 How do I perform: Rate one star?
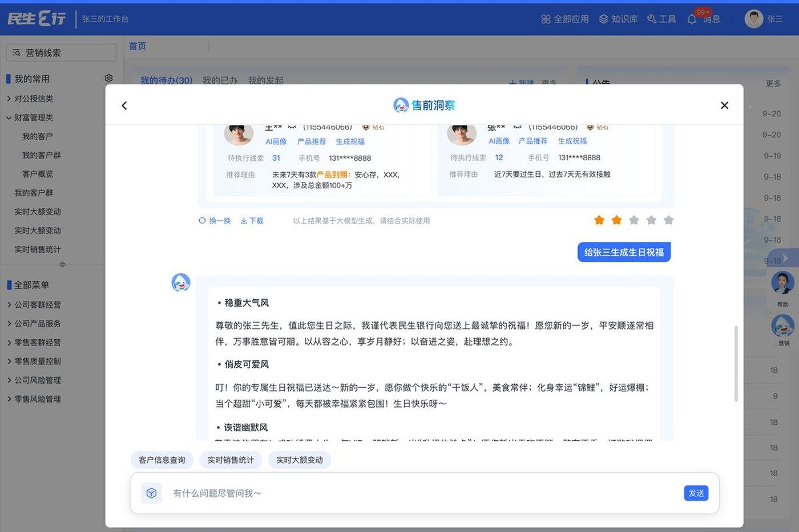[x=599, y=220]
